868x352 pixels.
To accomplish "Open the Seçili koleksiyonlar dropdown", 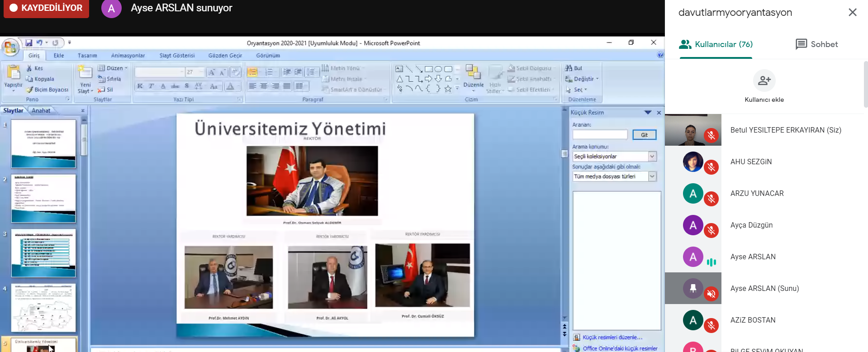I will click(652, 157).
